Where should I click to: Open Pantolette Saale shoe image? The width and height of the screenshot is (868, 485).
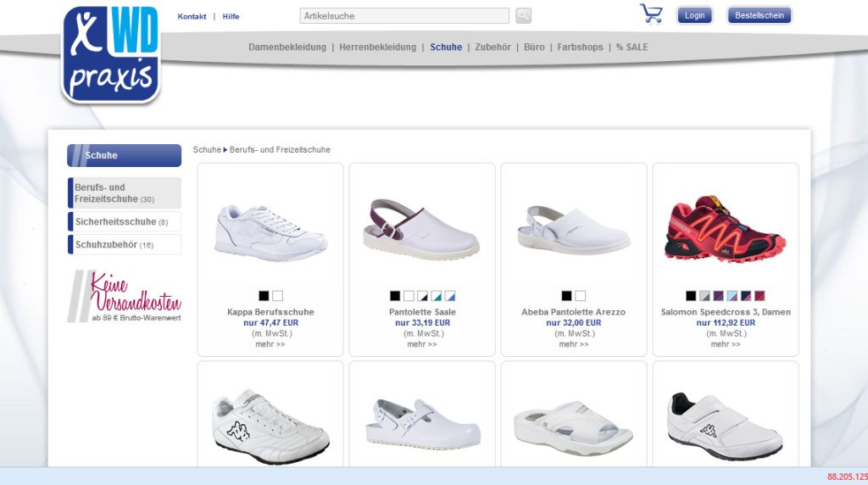(422, 230)
